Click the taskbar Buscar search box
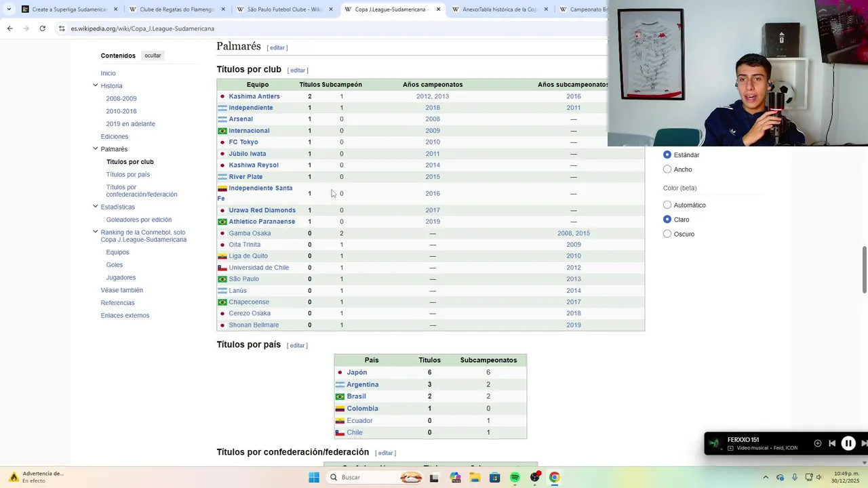This screenshot has height=488, width=868. (x=376, y=477)
